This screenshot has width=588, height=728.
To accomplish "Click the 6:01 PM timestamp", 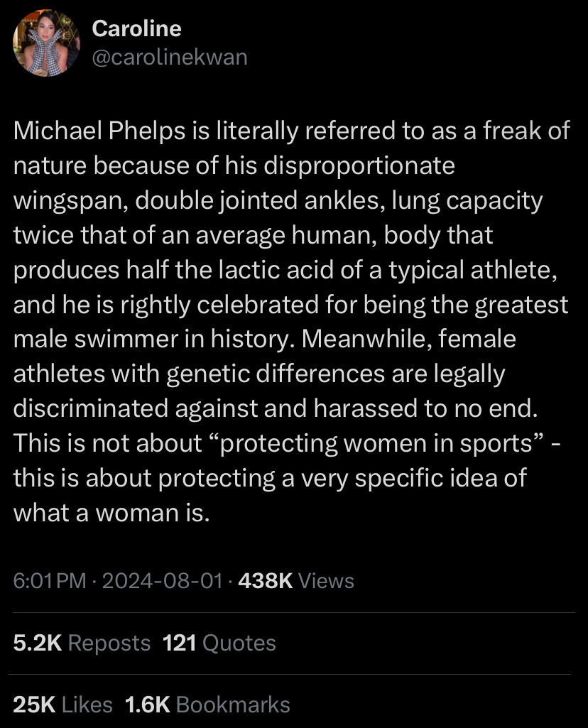I will pos(50,580).
